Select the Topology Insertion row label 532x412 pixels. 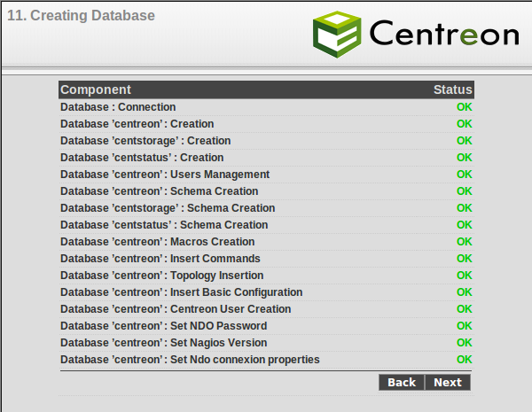pos(161,276)
